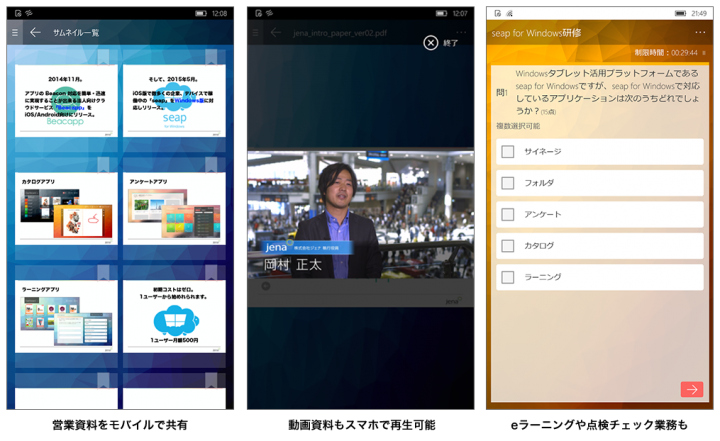Open the アンケートアプリ slide thumbnail
This screenshot has width=720, height=441.
click(x=174, y=209)
